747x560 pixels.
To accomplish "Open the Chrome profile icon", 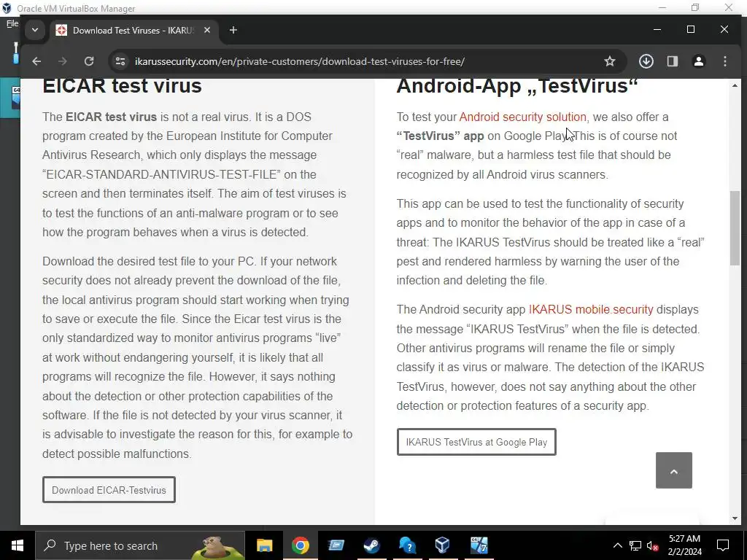I will click(698, 61).
